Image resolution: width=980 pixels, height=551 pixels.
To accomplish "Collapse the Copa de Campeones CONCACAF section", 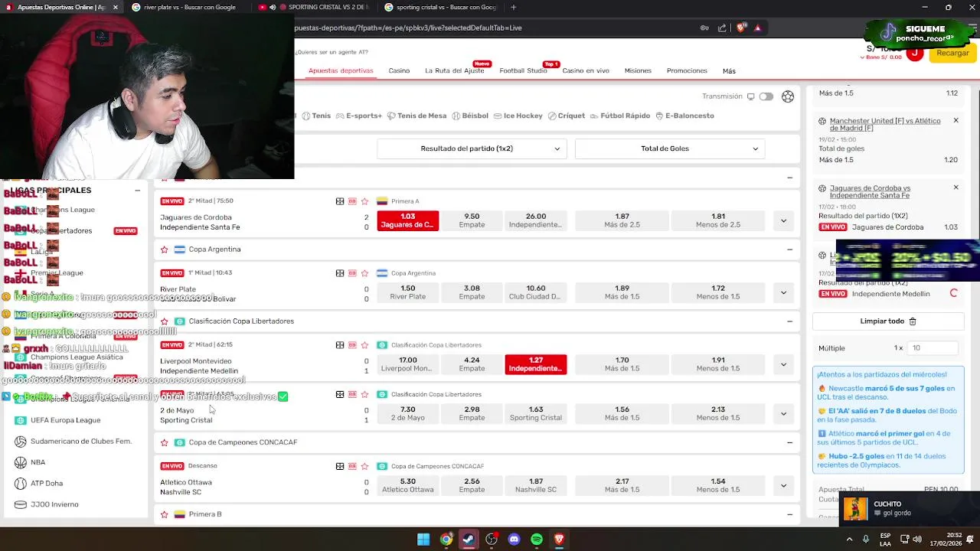I will [789, 442].
